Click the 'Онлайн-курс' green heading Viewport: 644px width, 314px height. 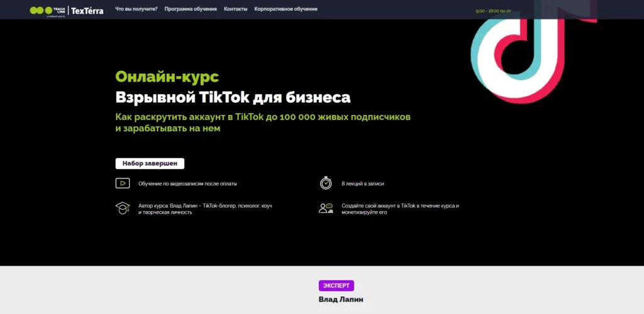(x=167, y=77)
